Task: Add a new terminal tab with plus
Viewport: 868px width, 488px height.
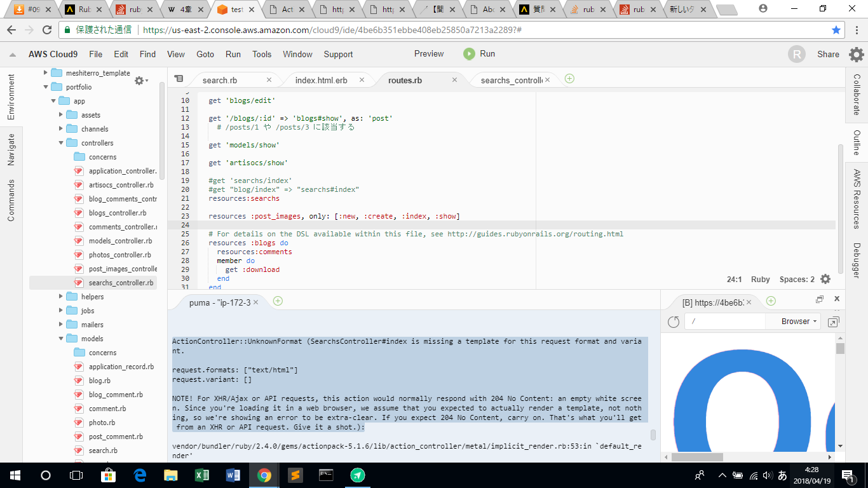Action: [278, 301]
